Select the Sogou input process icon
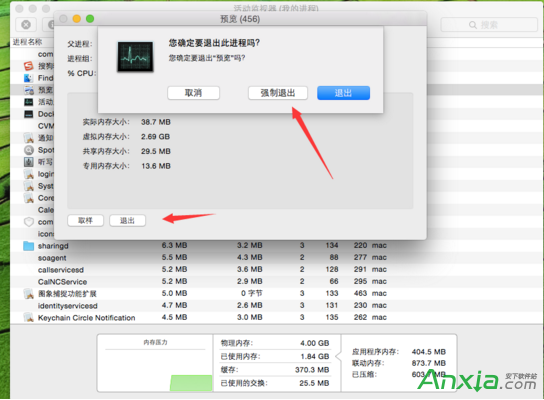Viewport: 544px width, 400px height. pyautogui.click(x=28, y=66)
